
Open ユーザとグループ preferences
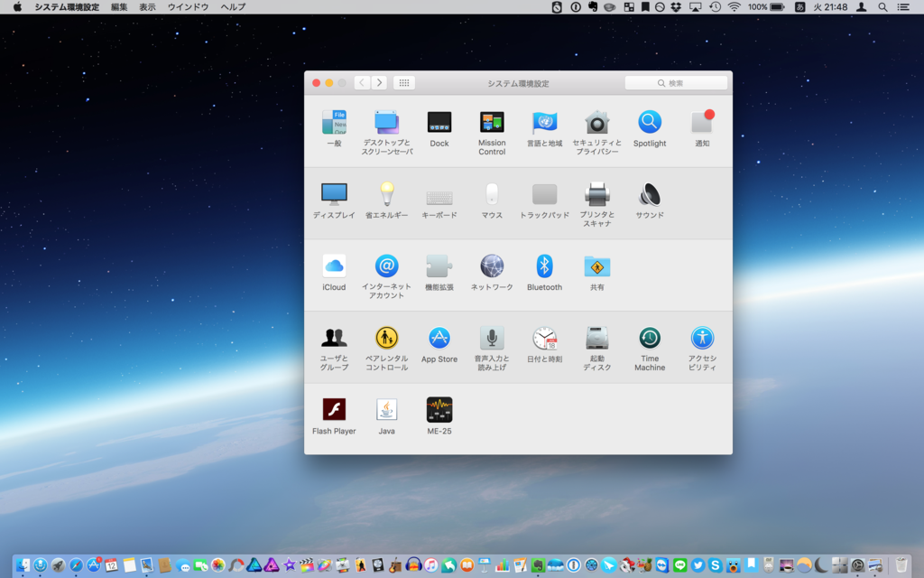click(334, 349)
